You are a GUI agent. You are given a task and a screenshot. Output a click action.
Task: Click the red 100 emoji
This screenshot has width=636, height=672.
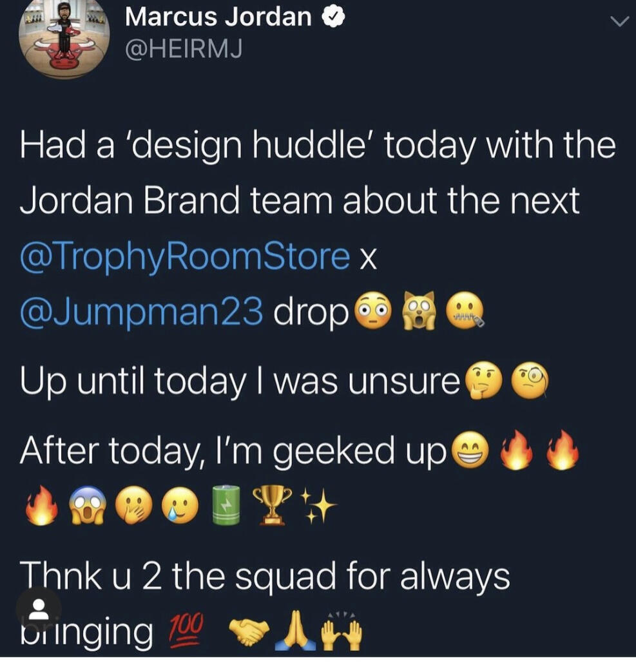188,630
